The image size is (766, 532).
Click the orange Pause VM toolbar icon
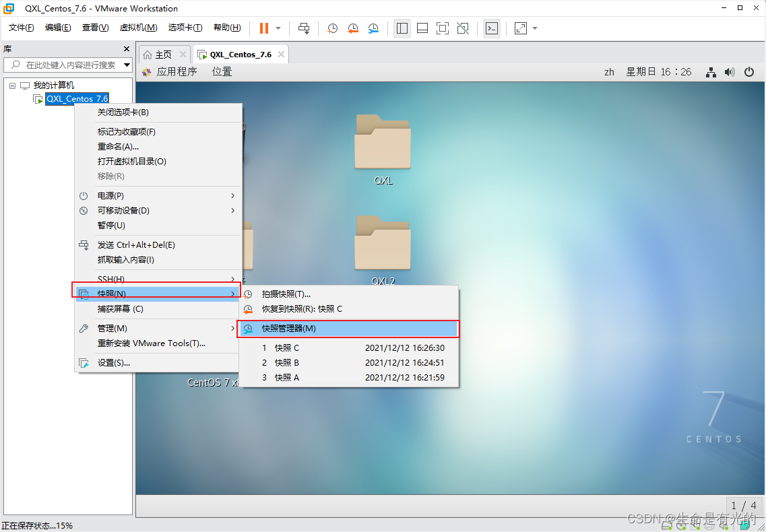coord(264,28)
